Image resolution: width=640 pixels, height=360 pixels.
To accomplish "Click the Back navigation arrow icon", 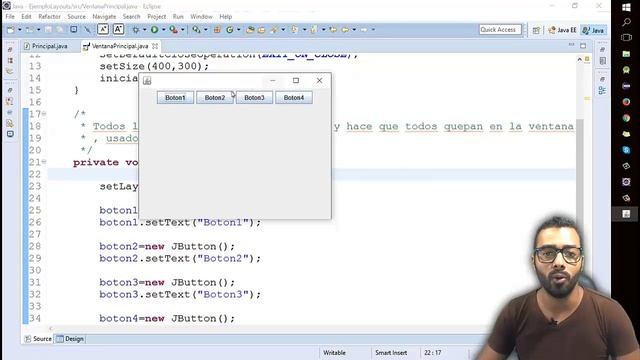I will point(345,29).
